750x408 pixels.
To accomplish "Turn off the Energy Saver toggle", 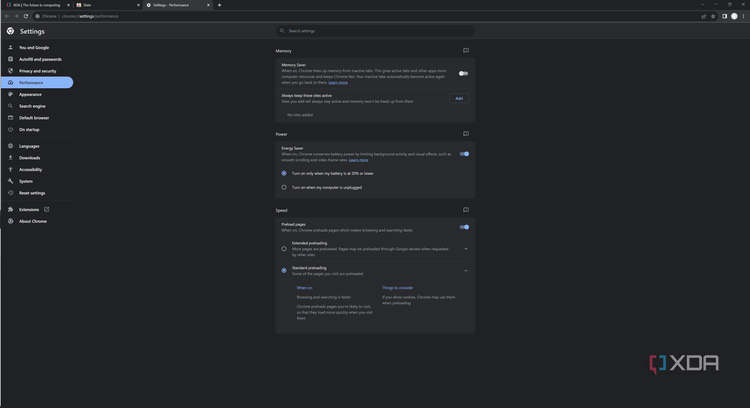I will pyautogui.click(x=464, y=154).
